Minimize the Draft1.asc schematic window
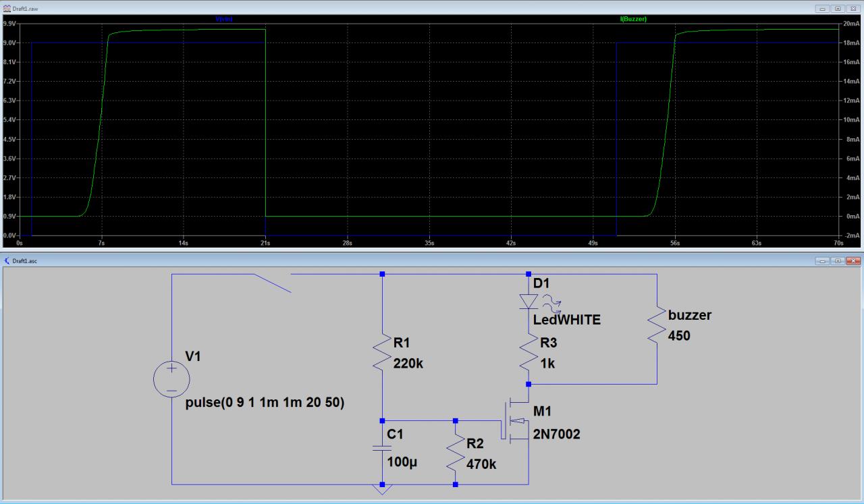 click(x=822, y=261)
